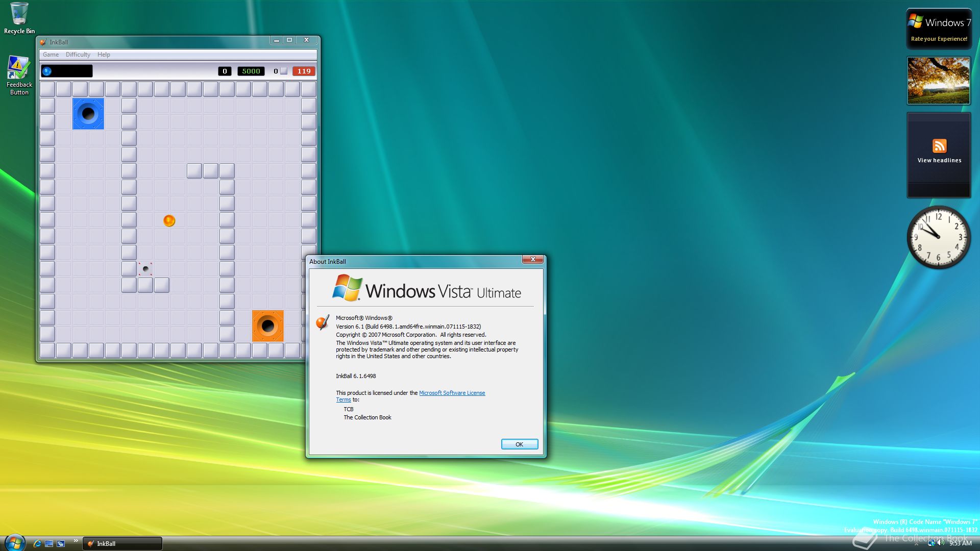This screenshot has width=980, height=551.
Task: Launch Internet Explorer from Quick Launch
Action: click(x=37, y=543)
